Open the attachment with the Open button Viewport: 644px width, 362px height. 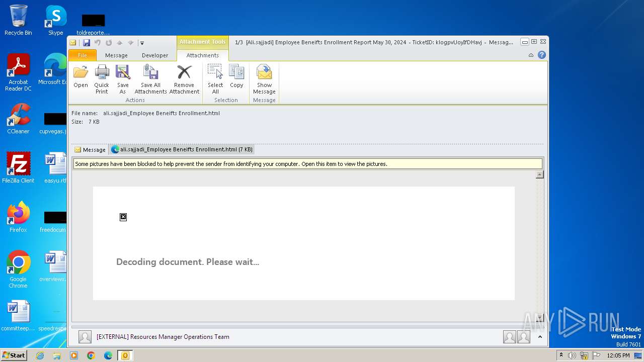pyautogui.click(x=80, y=76)
